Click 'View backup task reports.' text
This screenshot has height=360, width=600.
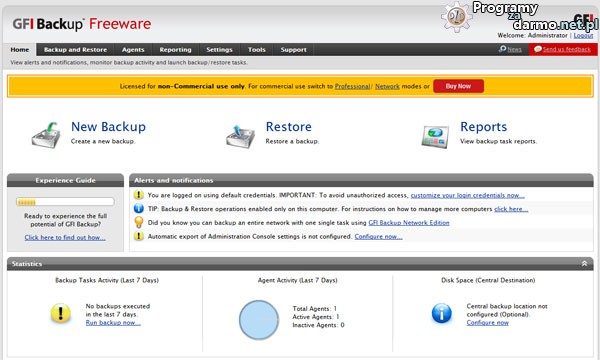tap(499, 141)
